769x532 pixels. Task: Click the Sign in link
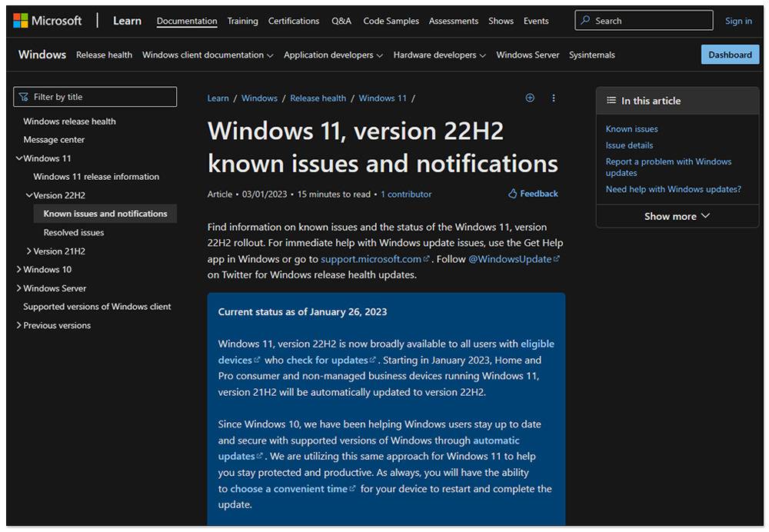738,21
